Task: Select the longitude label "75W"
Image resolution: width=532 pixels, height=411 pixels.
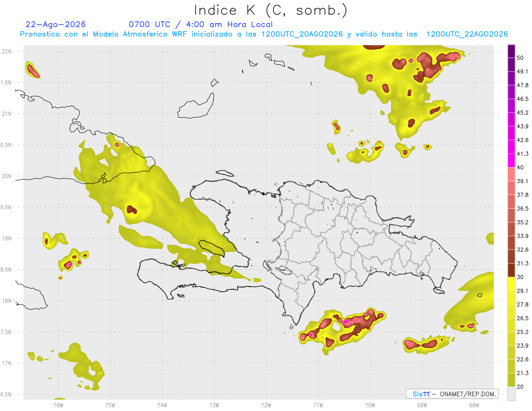Action: pos(110,405)
